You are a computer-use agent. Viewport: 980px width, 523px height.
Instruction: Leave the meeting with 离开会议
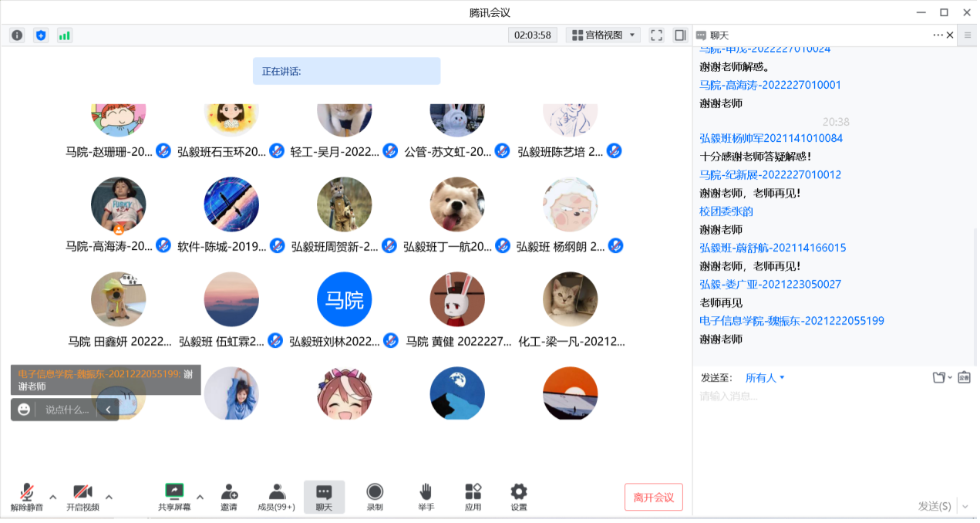click(653, 498)
